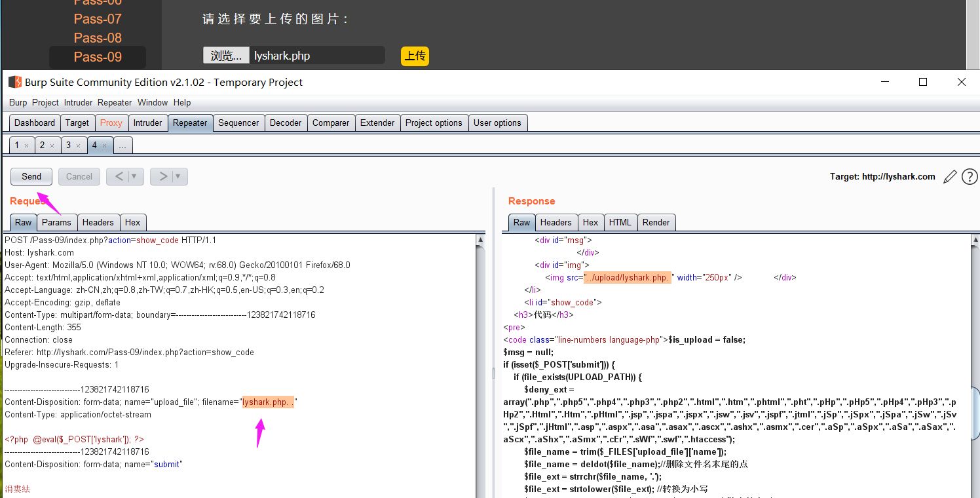The width and height of the screenshot is (980, 498).
Task: Open the Intruder menu
Action: pos(78,102)
